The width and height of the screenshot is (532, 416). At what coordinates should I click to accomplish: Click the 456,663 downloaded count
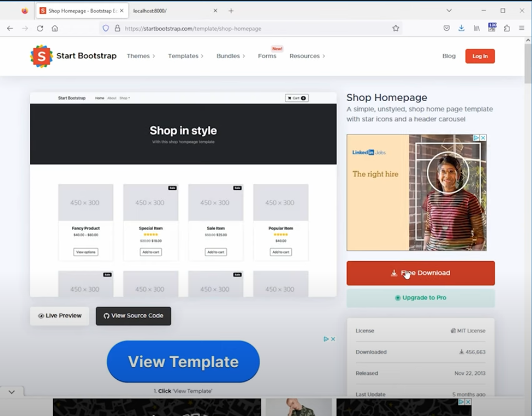[x=472, y=352]
